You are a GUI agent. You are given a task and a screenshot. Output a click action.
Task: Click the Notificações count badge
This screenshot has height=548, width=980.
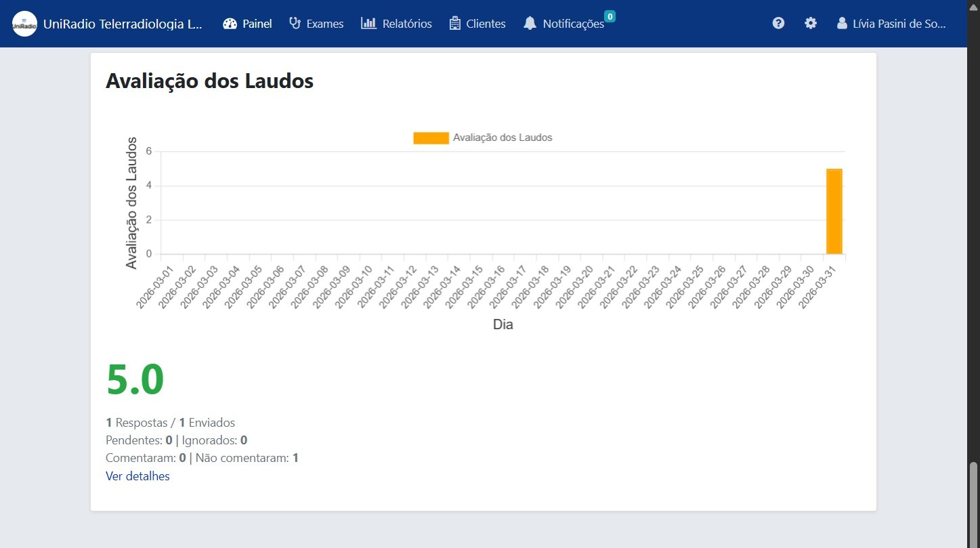click(610, 16)
